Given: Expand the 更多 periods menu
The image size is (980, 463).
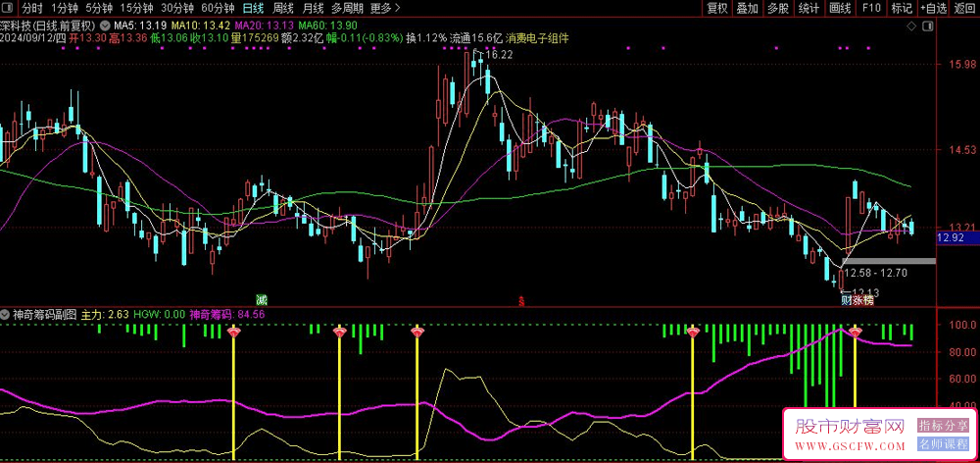Looking at the screenshot, I should 385,8.
